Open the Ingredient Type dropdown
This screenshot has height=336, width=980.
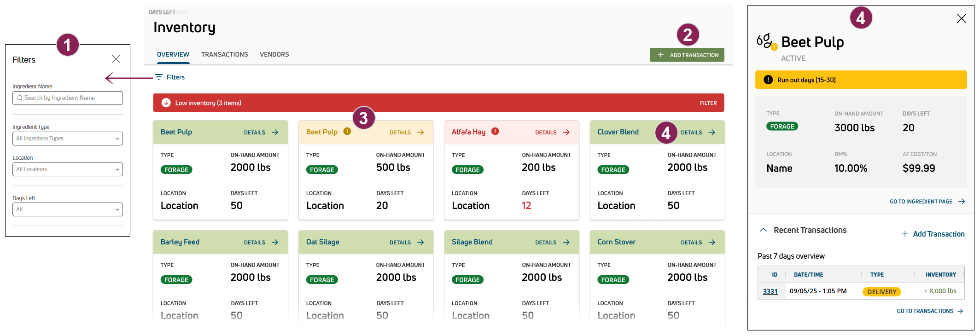(x=68, y=139)
